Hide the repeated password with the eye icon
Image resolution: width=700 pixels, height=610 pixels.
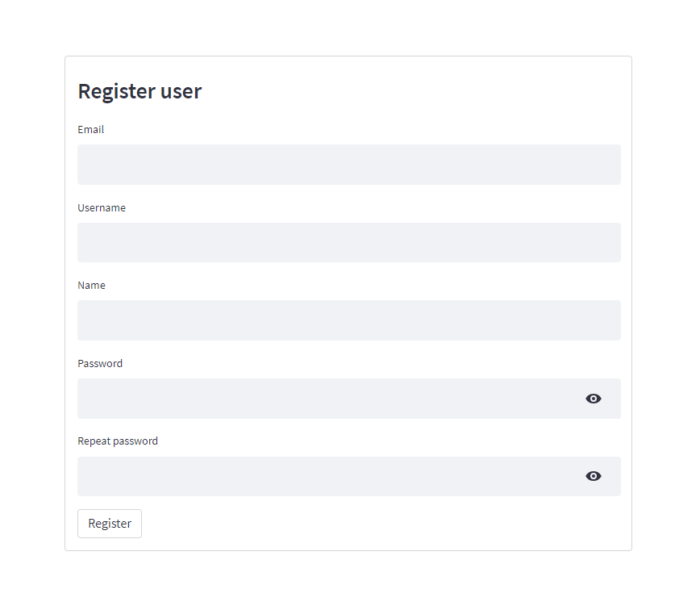click(594, 476)
